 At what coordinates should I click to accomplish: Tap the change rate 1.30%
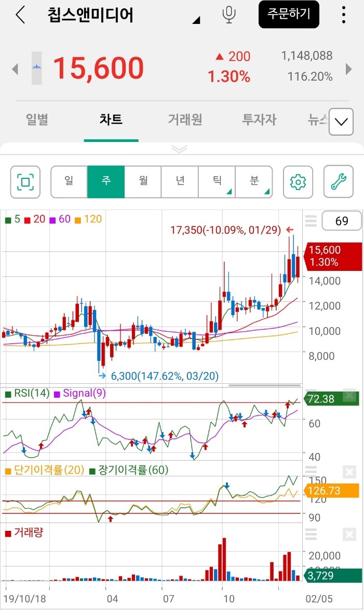click(229, 76)
